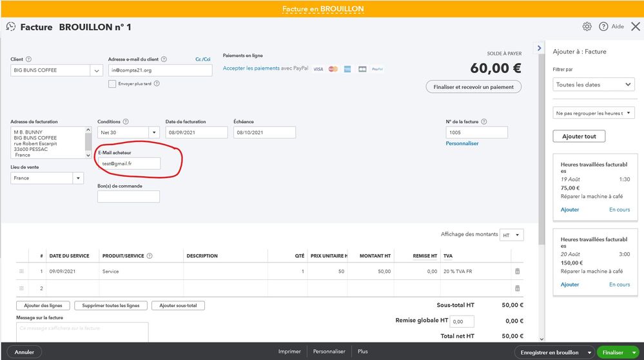Click the customer e-mail address field
Screen dimensions: 644x360
(160, 70)
